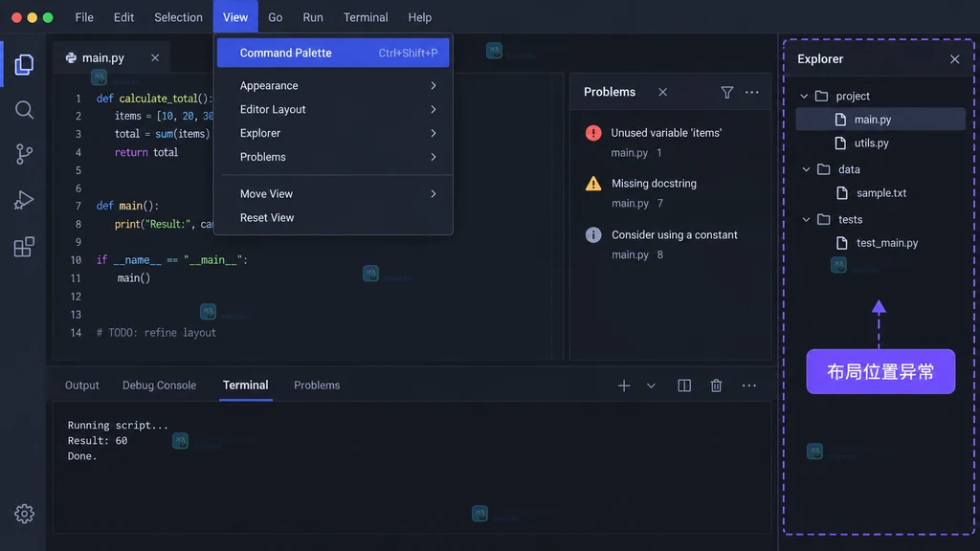Open Run and Debug icon
The image size is (980, 551).
[24, 200]
